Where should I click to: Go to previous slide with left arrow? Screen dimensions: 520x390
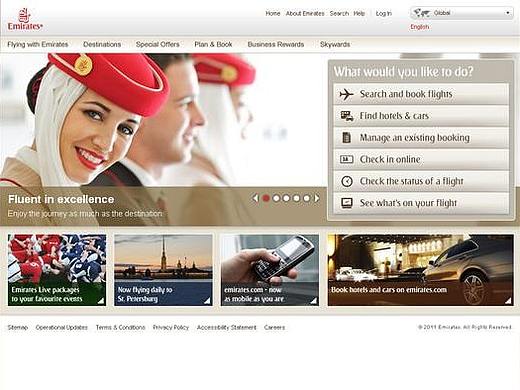256,198
